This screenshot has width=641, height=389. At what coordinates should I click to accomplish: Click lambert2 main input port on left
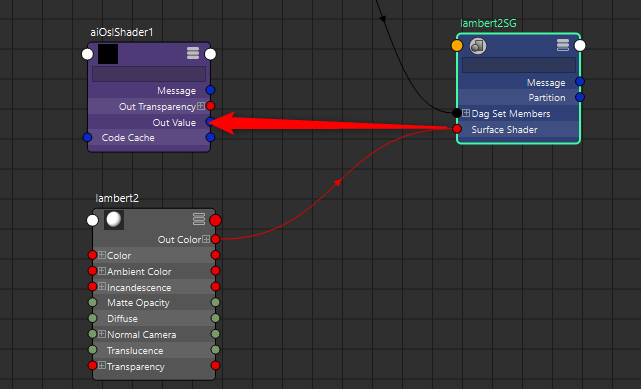(x=93, y=220)
